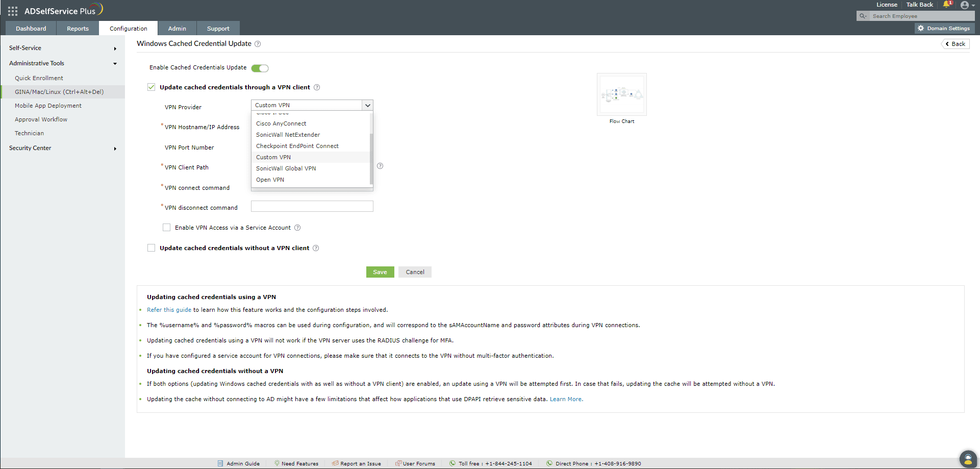The width and height of the screenshot is (980, 469).
Task: Click the Toll free phone icon
Action: (x=453, y=463)
